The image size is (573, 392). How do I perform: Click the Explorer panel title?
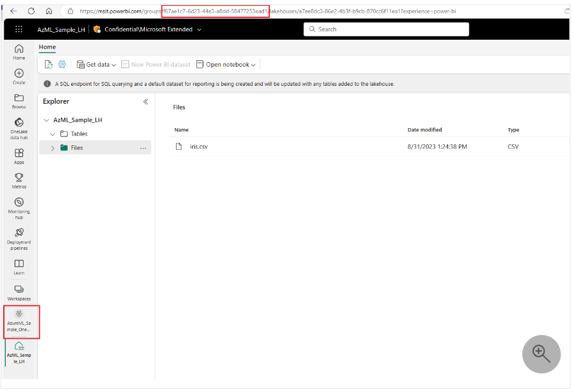[x=56, y=102]
